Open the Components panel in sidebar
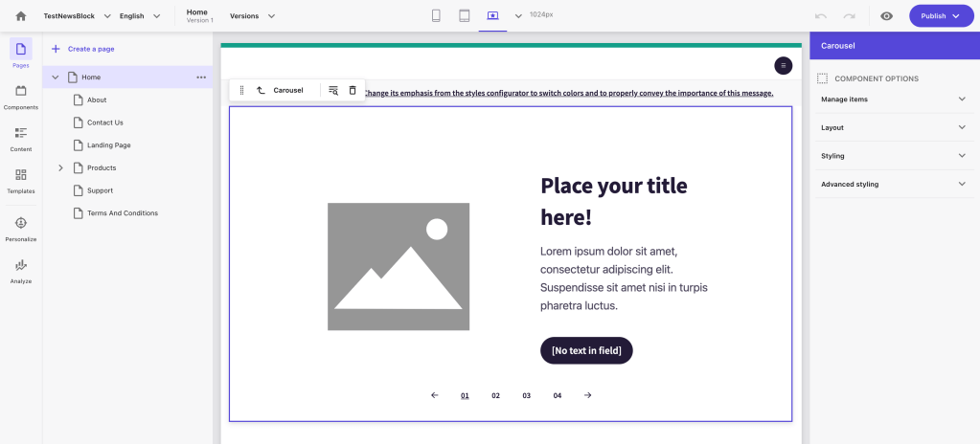The width and height of the screenshot is (980, 444). pos(21,97)
